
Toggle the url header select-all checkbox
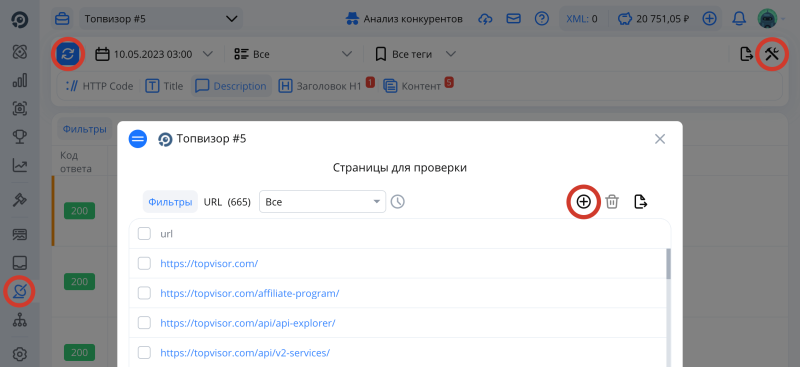(x=144, y=234)
